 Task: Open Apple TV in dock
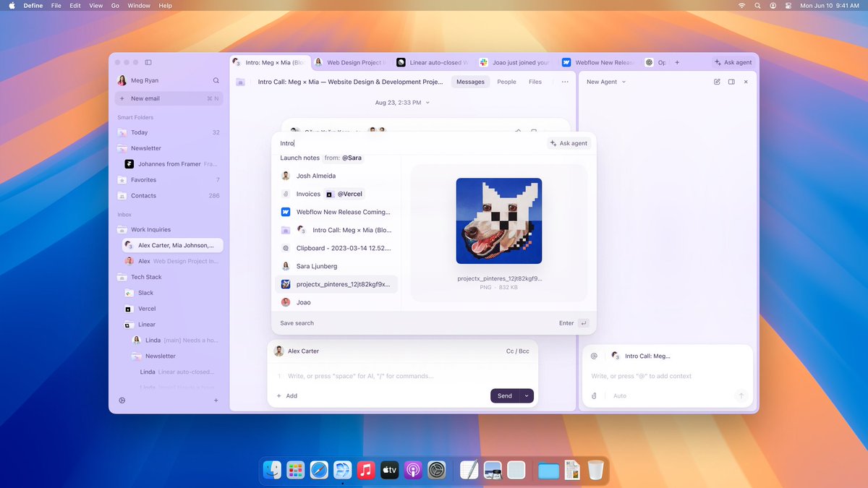pyautogui.click(x=389, y=471)
